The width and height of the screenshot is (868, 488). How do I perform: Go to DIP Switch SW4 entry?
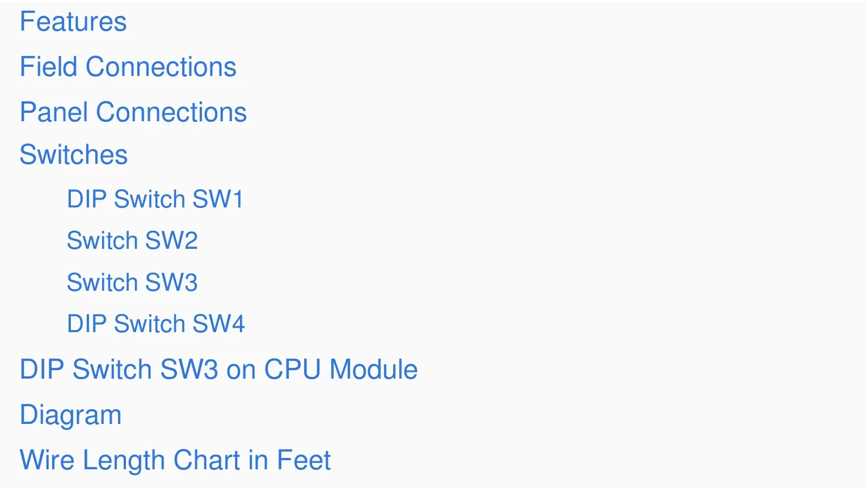coord(156,324)
